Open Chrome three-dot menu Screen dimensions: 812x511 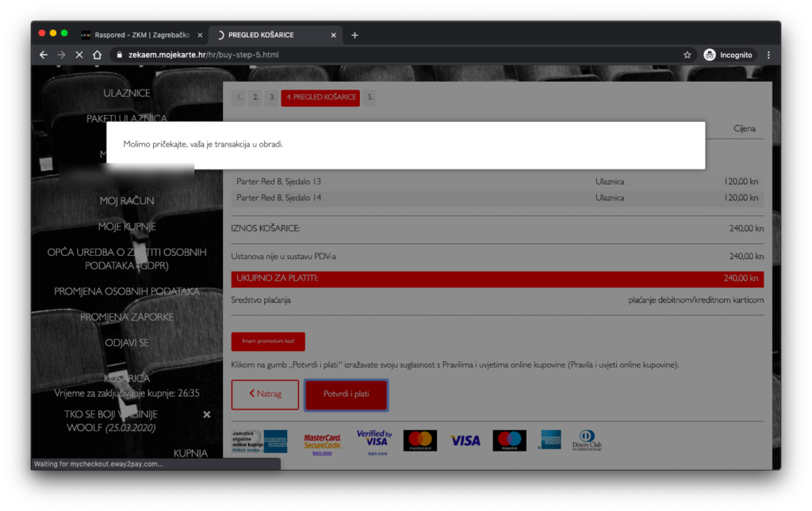tap(768, 55)
